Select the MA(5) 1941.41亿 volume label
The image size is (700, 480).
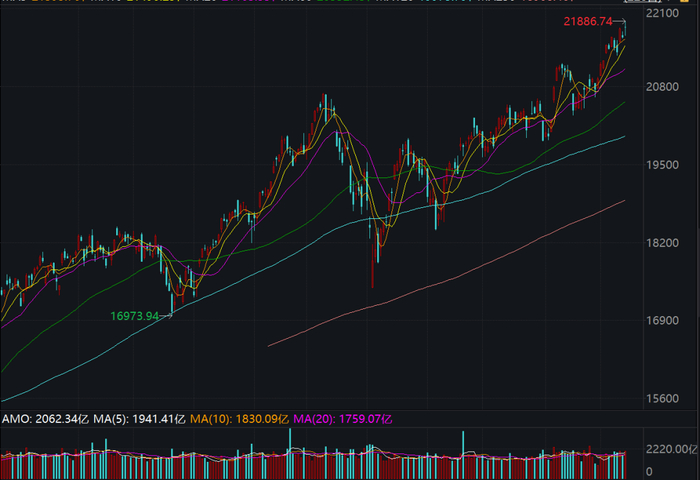pos(139,419)
